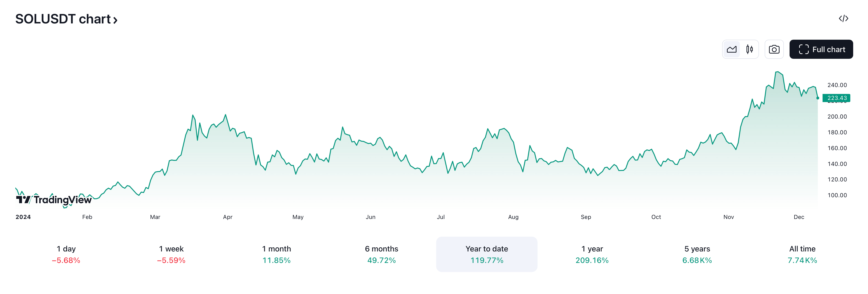Click the 223.43 current price label
Screen dimensions: 868x294
(x=837, y=98)
